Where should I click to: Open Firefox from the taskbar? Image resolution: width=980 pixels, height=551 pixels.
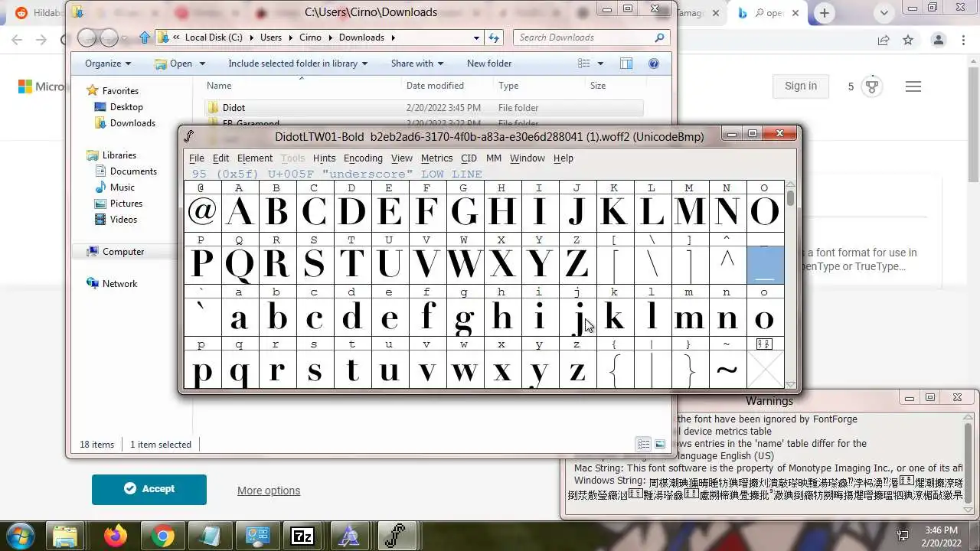116,536
